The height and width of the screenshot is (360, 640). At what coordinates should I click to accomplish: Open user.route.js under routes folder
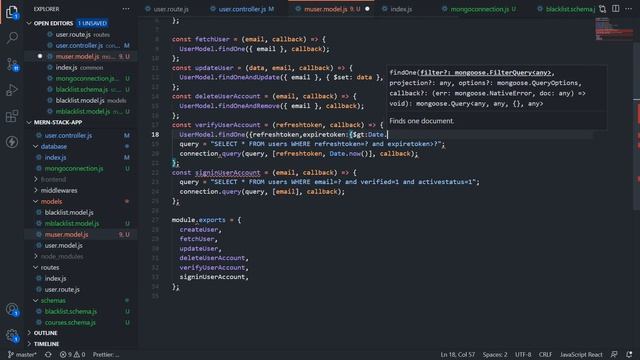click(x=62, y=289)
